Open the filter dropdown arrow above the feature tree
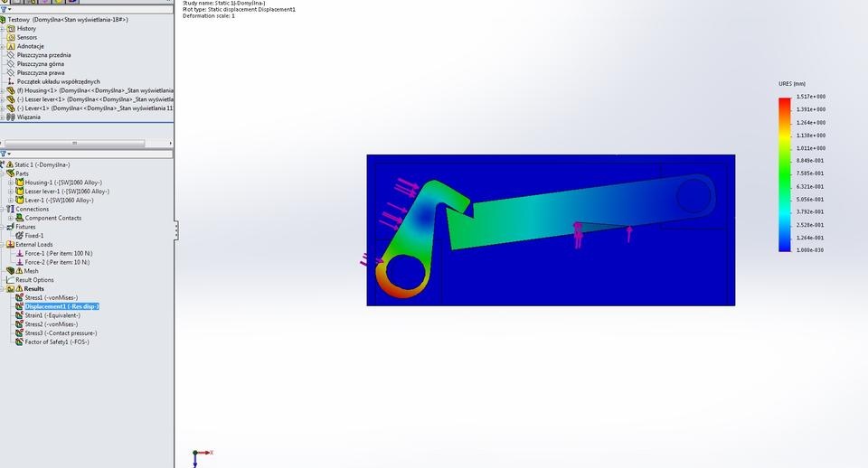The width and height of the screenshot is (868, 468). tap(9, 10)
